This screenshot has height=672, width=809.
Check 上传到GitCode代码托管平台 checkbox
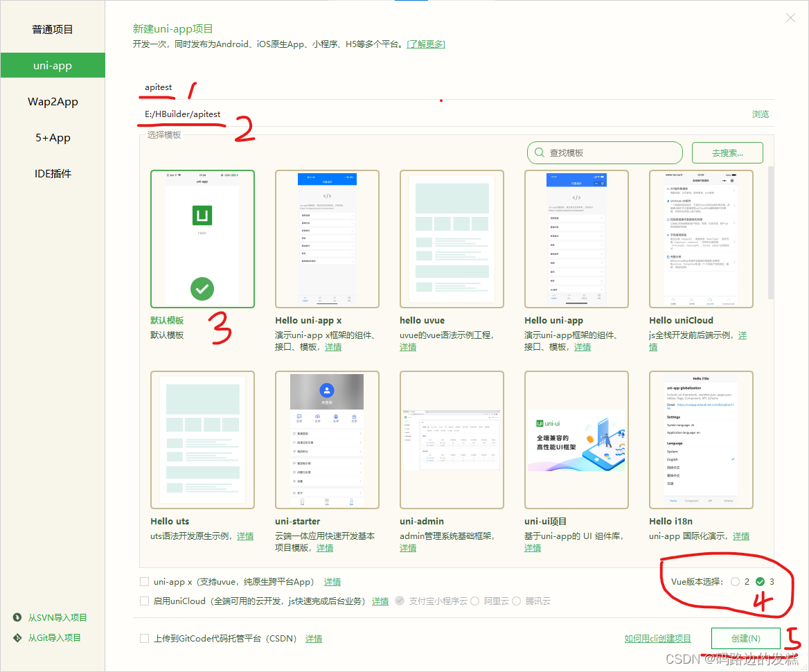pos(145,639)
